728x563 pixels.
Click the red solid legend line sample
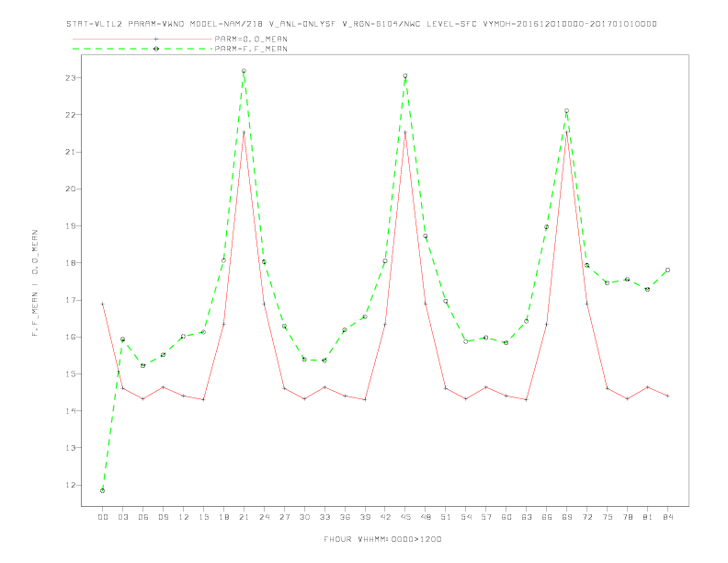(x=142, y=39)
